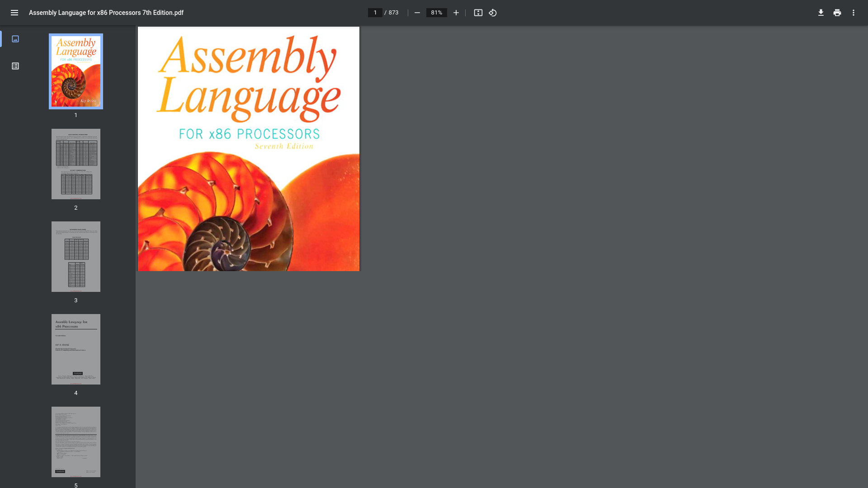Show document outline in sidebar

tap(15, 66)
